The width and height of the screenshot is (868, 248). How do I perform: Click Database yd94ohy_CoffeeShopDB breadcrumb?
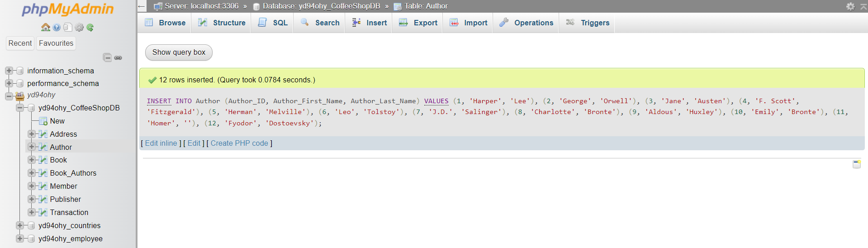(x=321, y=6)
